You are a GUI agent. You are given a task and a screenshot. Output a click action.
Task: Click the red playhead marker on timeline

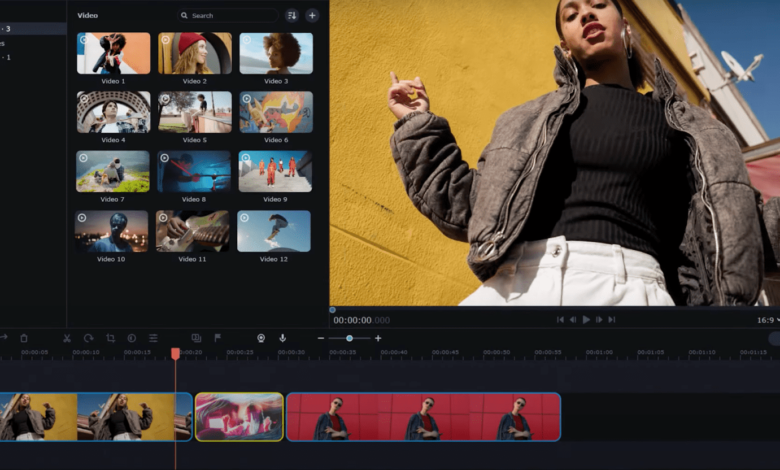coord(175,354)
